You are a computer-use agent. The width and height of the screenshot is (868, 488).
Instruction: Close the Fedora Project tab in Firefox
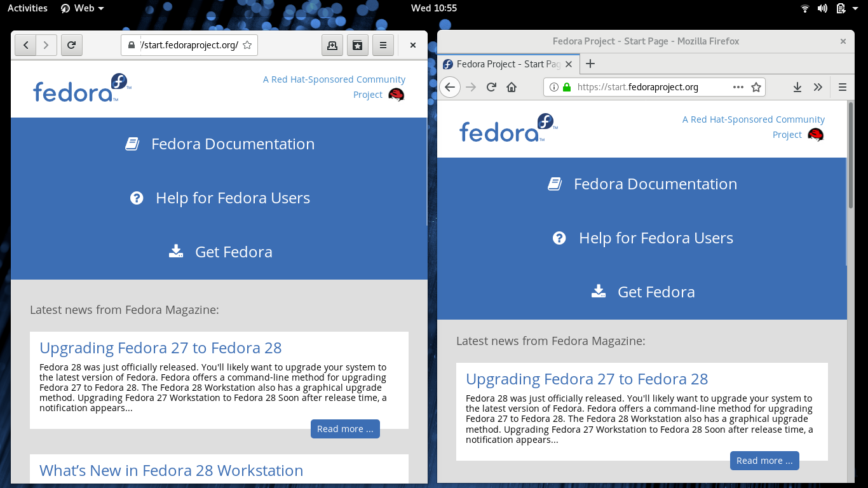[x=569, y=64]
